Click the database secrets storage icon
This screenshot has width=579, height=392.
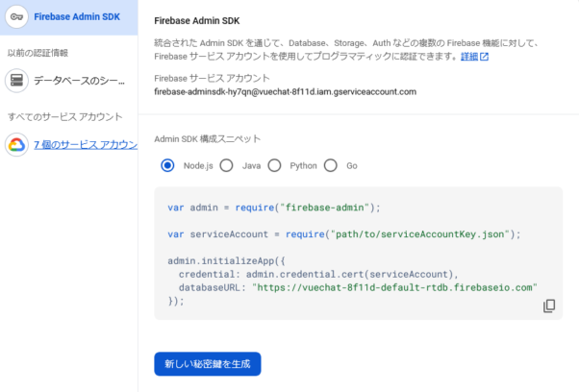[16, 81]
